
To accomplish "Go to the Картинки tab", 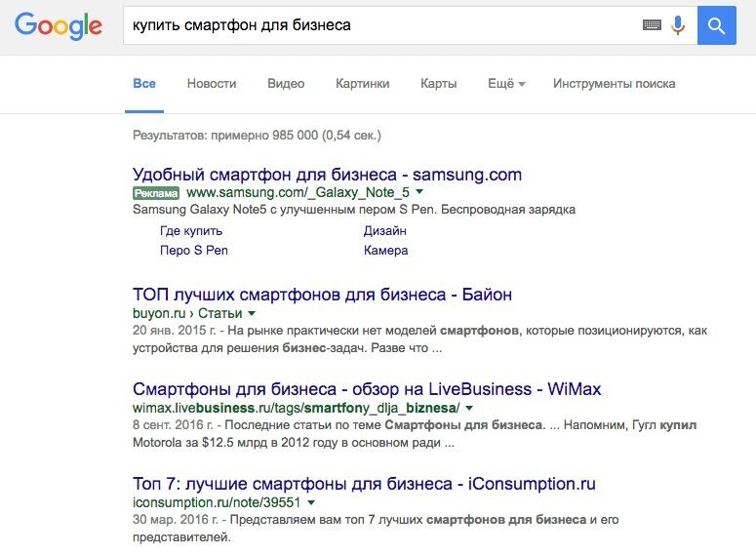I will [362, 84].
